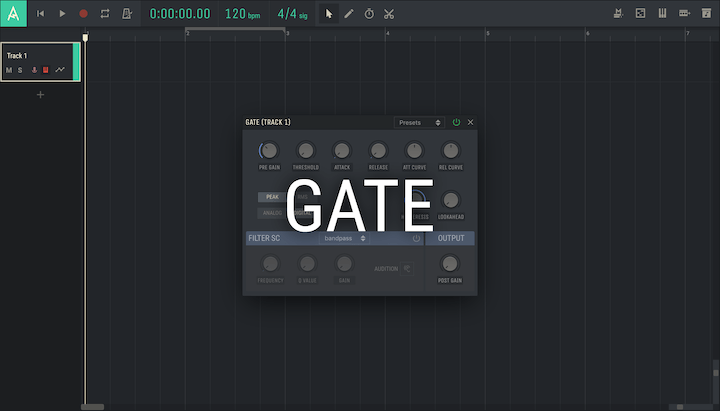
Task: Click the Release knob
Action: pyautogui.click(x=378, y=150)
